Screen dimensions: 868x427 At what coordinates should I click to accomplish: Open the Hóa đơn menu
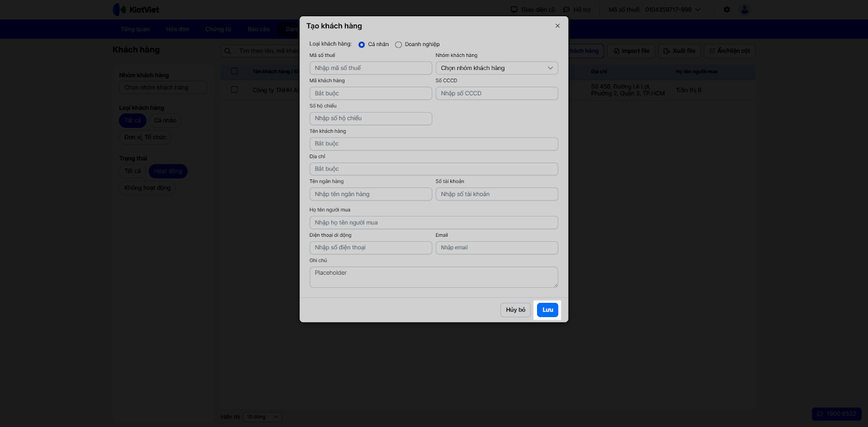coord(177,29)
